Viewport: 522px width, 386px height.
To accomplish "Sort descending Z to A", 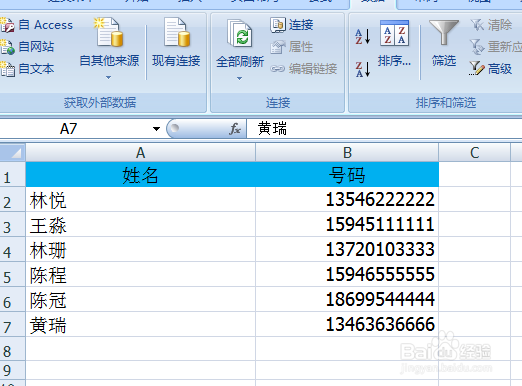I will click(x=363, y=69).
